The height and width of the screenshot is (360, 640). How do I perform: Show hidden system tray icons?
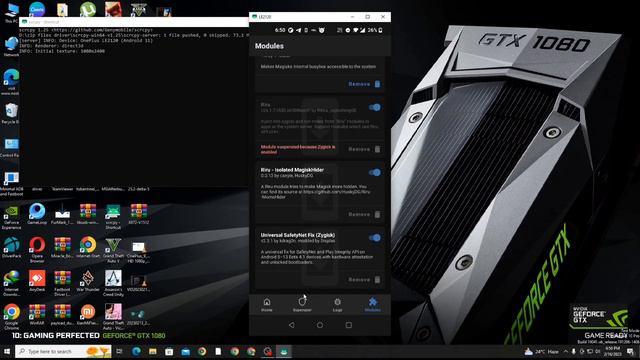(x=566, y=351)
